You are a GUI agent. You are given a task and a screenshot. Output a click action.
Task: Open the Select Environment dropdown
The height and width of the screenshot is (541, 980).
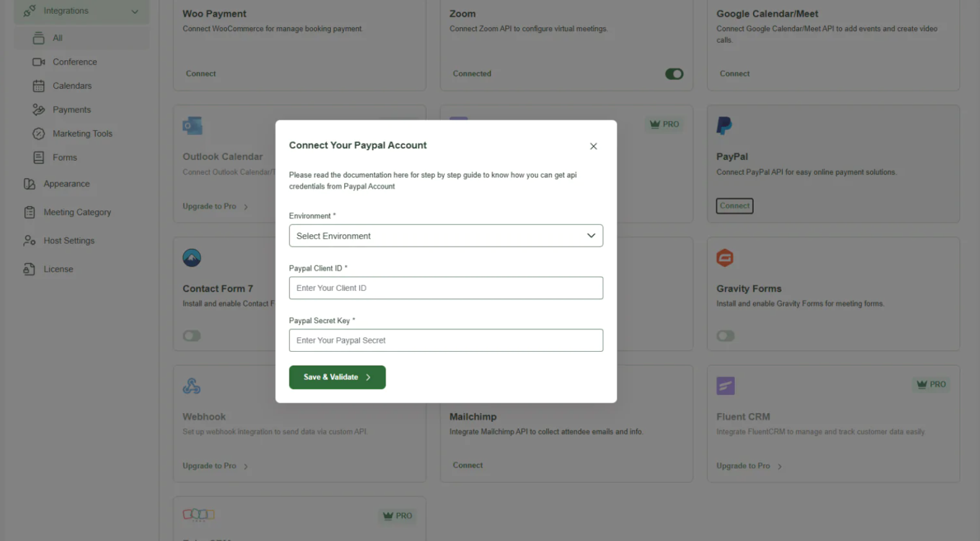coord(446,236)
